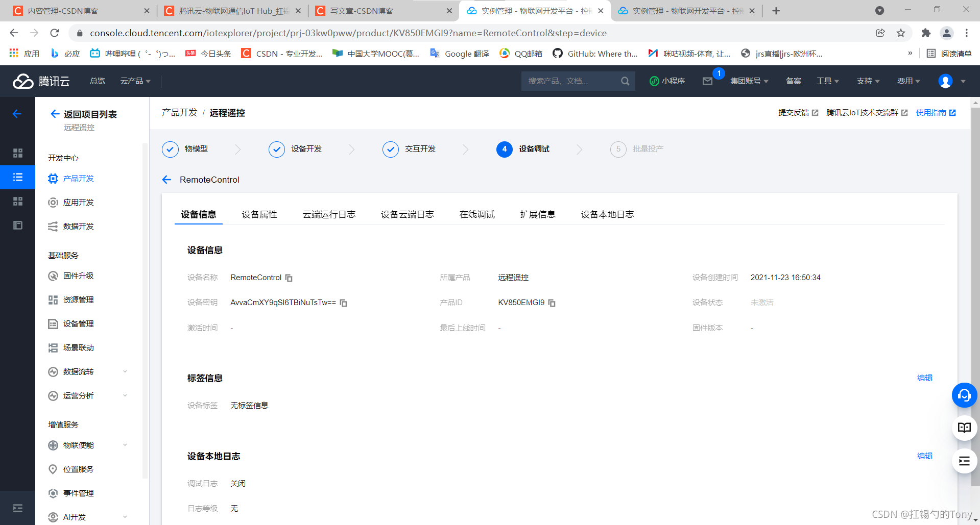The height and width of the screenshot is (525, 980).
Task: Share this page icon in address bar
Action: [x=880, y=33]
